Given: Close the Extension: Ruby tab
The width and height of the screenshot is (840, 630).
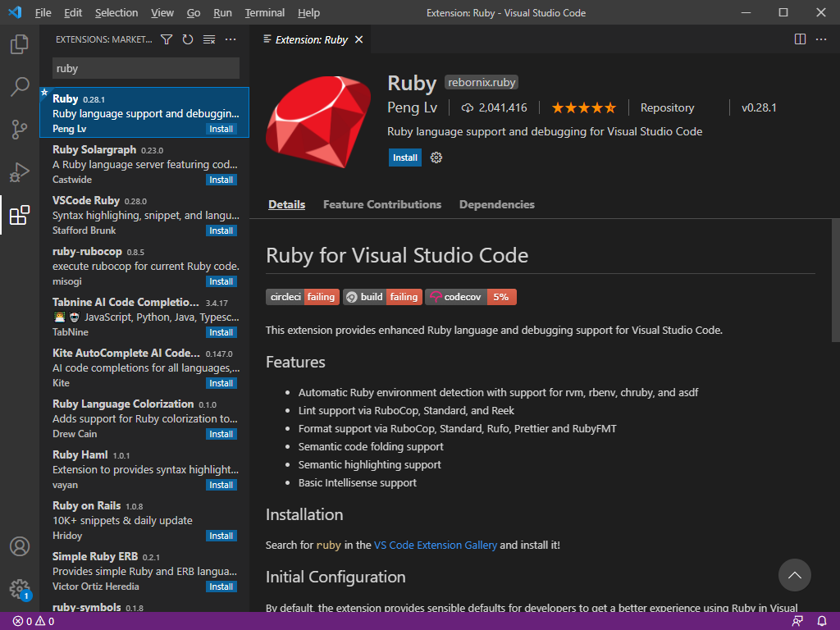Looking at the screenshot, I should click(x=359, y=39).
